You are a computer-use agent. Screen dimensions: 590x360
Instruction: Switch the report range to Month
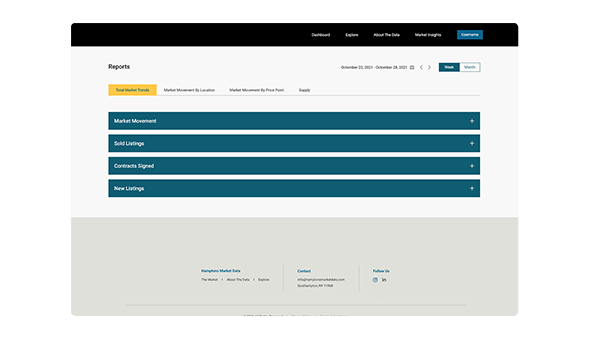tap(470, 67)
